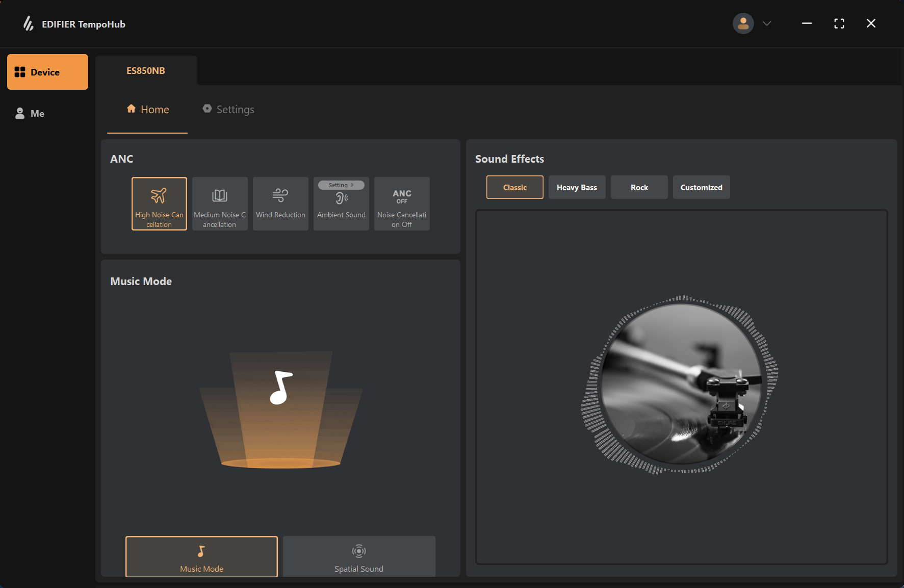The width and height of the screenshot is (904, 588).
Task: Select the Rock sound effect
Action: coord(639,187)
